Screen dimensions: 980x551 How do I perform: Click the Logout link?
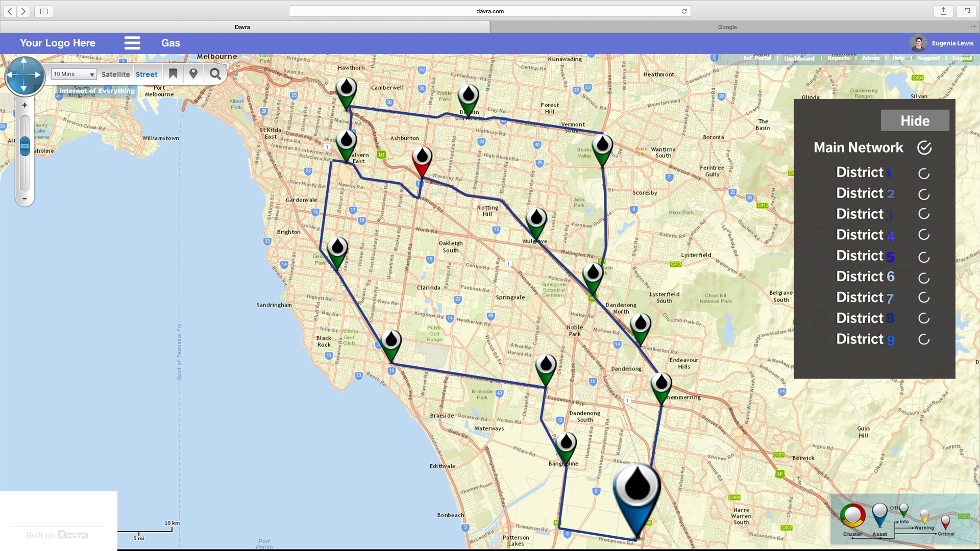coord(963,58)
